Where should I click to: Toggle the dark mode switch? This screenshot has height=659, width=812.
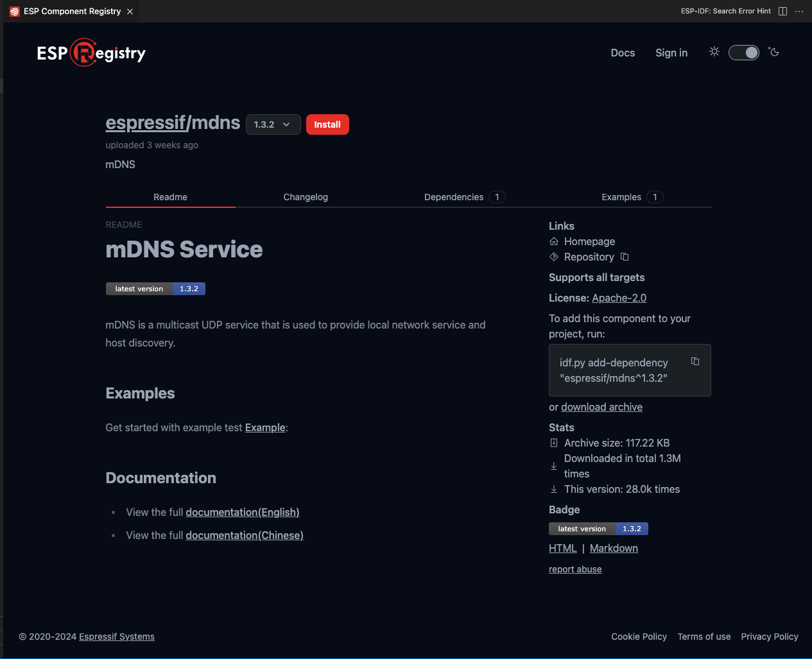(x=743, y=52)
